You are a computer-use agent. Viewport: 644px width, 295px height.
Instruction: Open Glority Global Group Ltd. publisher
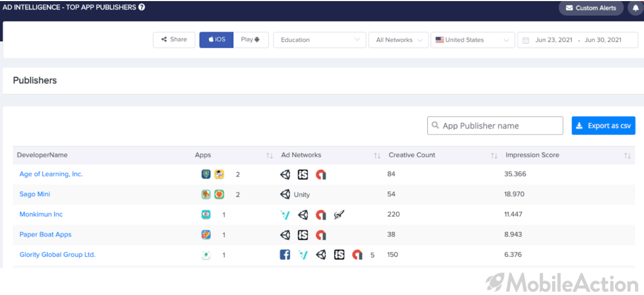tap(57, 255)
